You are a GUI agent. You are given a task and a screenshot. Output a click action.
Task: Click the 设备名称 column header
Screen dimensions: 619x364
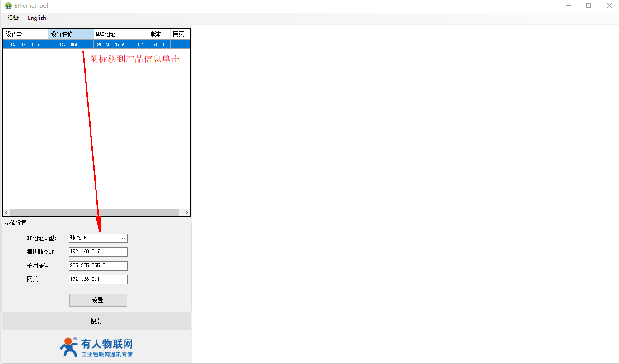coord(71,34)
